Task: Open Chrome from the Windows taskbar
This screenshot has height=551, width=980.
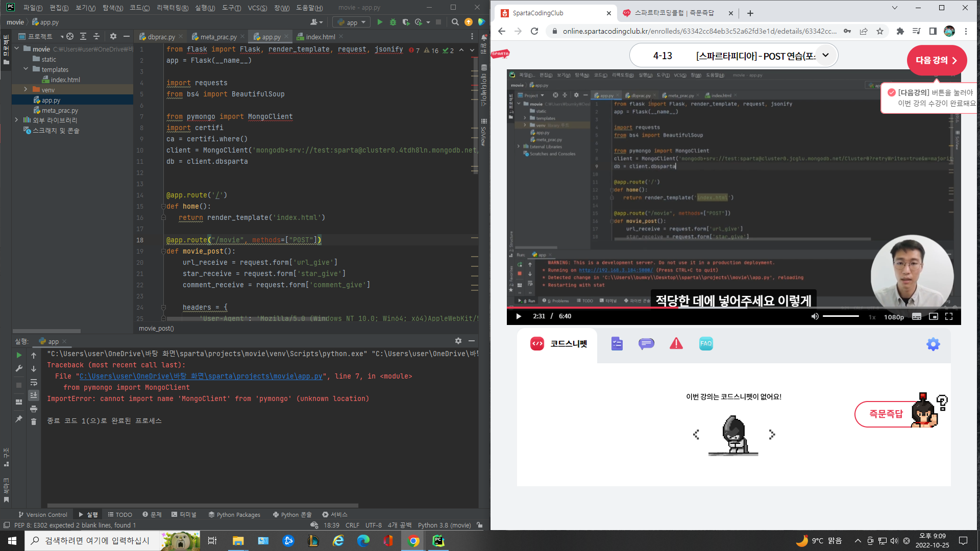Action: [x=413, y=541]
